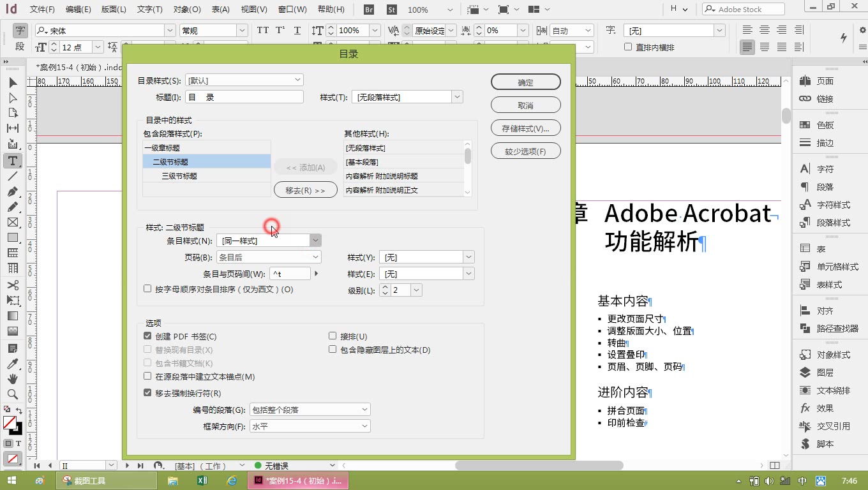Select 三级节标题 in included styles
The width and height of the screenshot is (868, 490).
pyautogui.click(x=207, y=176)
